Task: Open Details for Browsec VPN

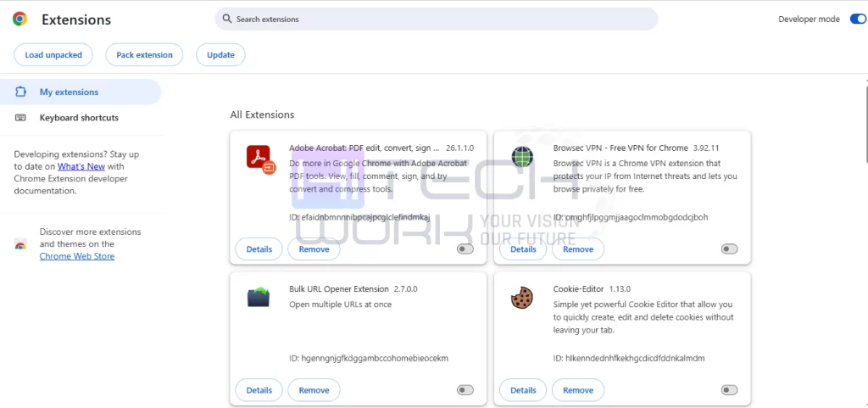Action: [x=523, y=249]
